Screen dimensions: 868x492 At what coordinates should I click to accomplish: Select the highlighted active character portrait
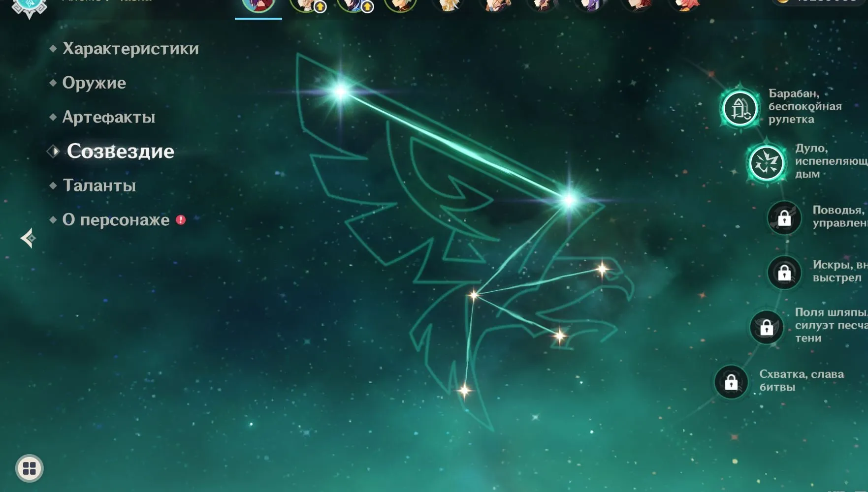[258, 6]
